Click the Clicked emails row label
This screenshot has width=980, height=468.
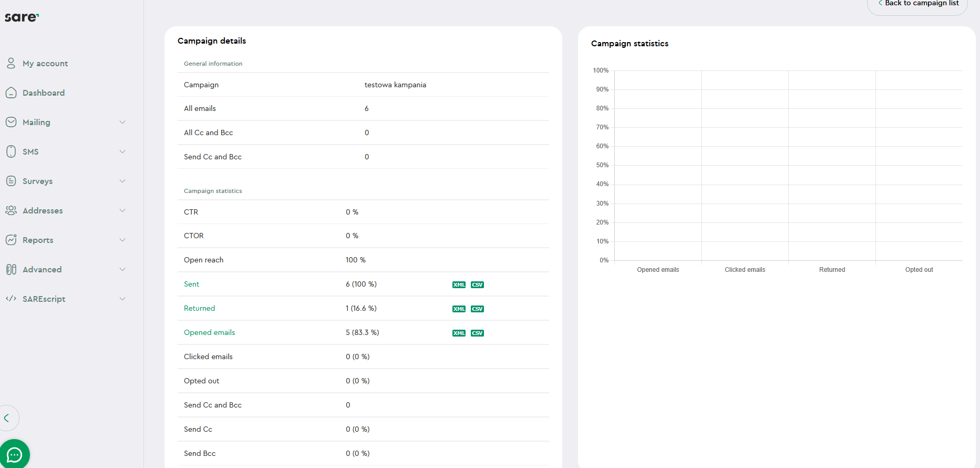click(x=208, y=357)
